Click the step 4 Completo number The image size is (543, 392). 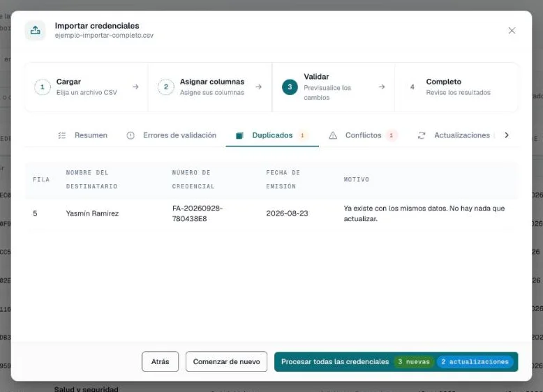pos(412,87)
